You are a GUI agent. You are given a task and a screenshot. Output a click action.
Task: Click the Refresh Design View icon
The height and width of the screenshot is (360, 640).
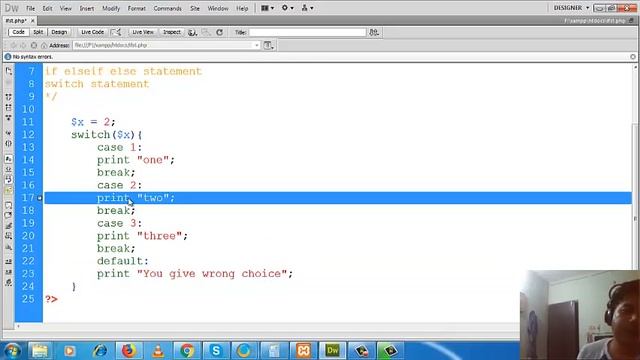tap(220, 32)
